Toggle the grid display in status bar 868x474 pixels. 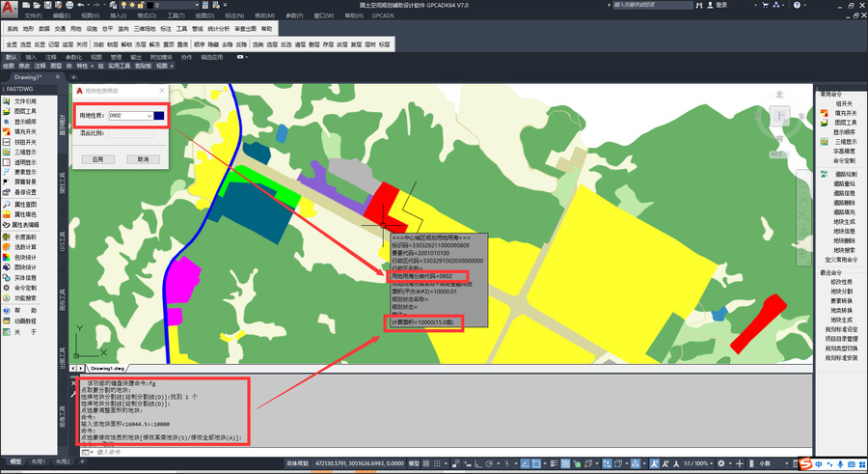click(x=426, y=463)
